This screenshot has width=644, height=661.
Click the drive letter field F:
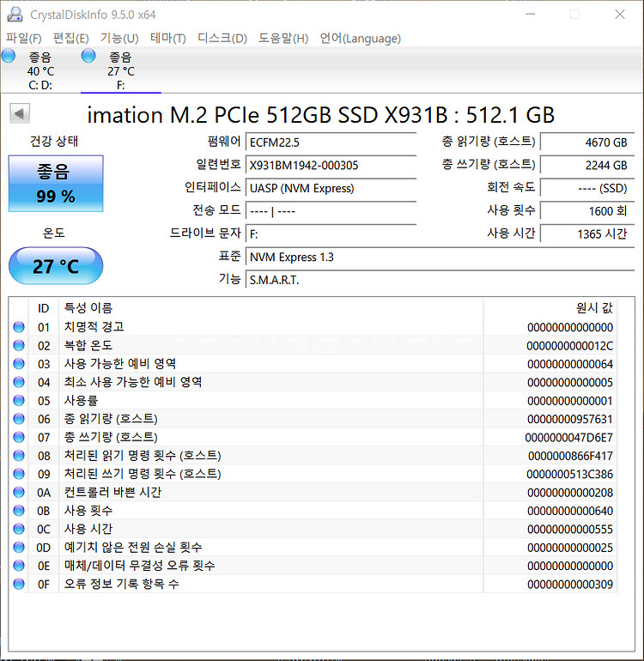tap(331, 233)
